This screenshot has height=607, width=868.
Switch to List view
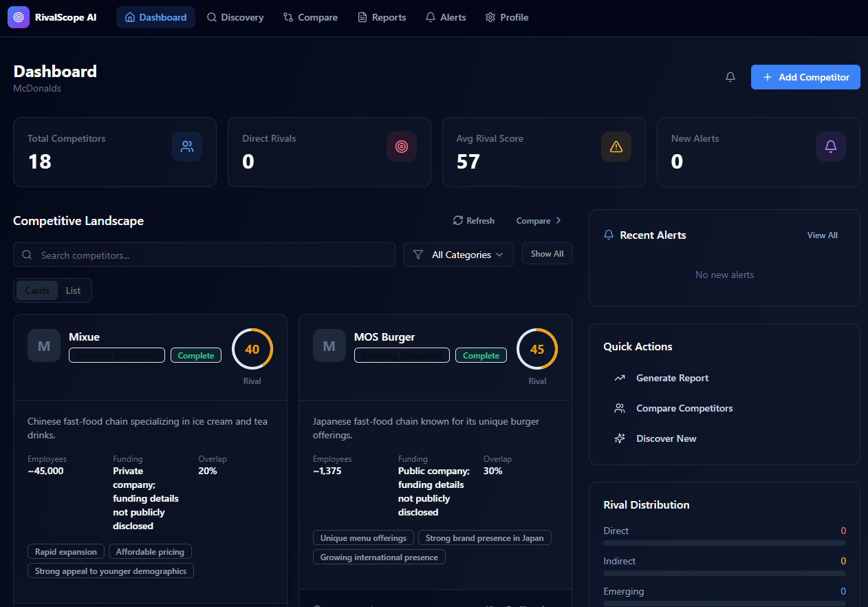click(x=73, y=290)
